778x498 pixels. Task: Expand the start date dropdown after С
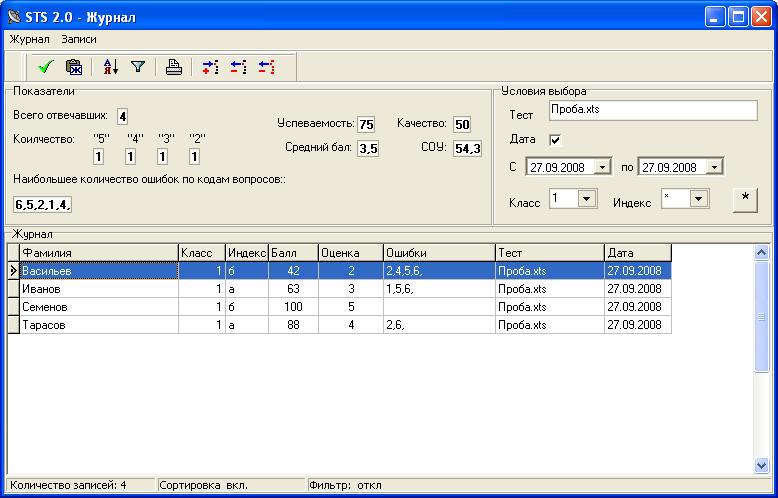click(x=602, y=167)
